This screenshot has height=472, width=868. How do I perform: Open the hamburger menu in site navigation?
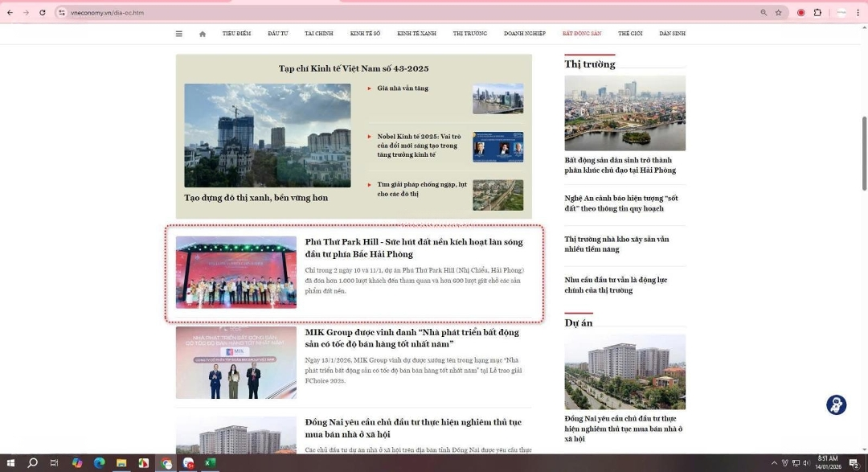tap(178, 34)
